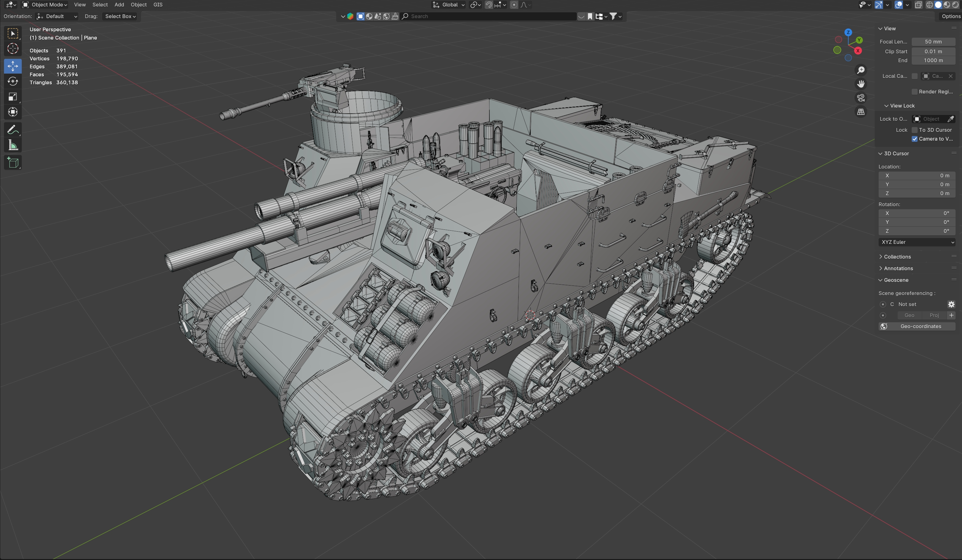The image size is (962, 560).
Task: Expand the Collections panel
Action: tap(897, 257)
